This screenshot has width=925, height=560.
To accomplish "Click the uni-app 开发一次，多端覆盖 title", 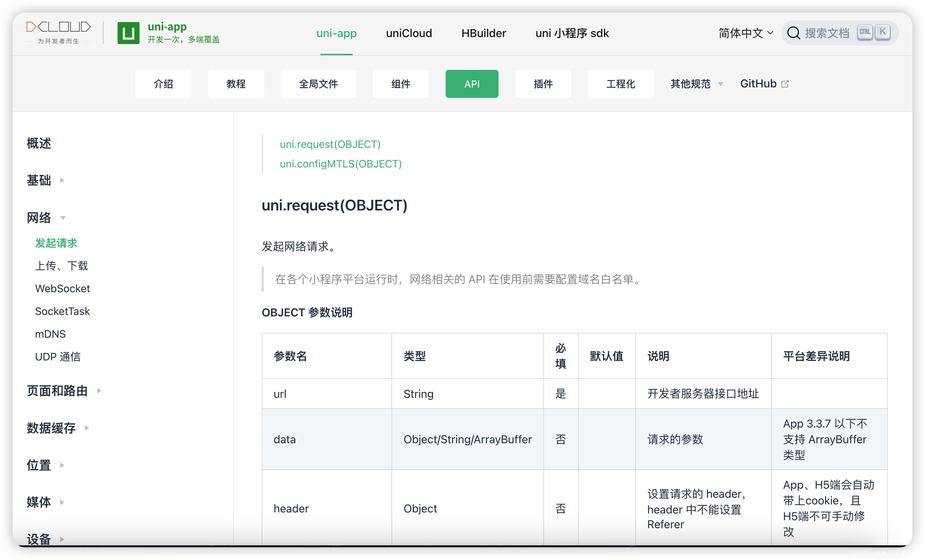I will tap(183, 33).
